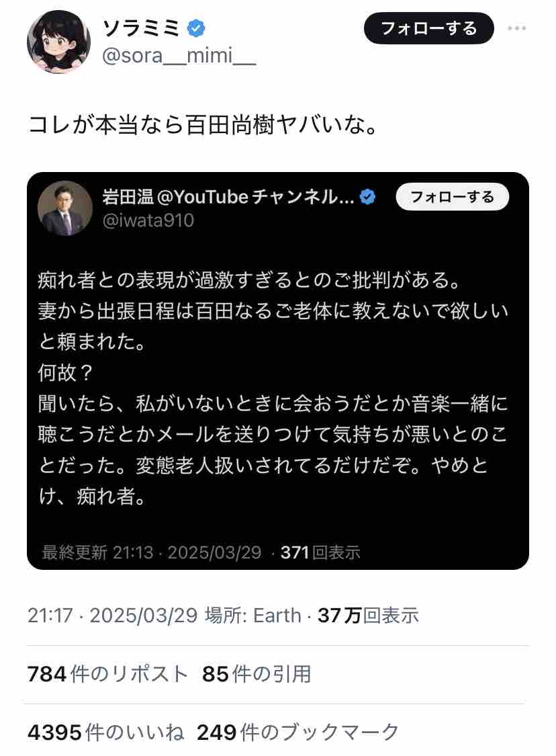Open the 249件のブックマーク count

point(297,732)
